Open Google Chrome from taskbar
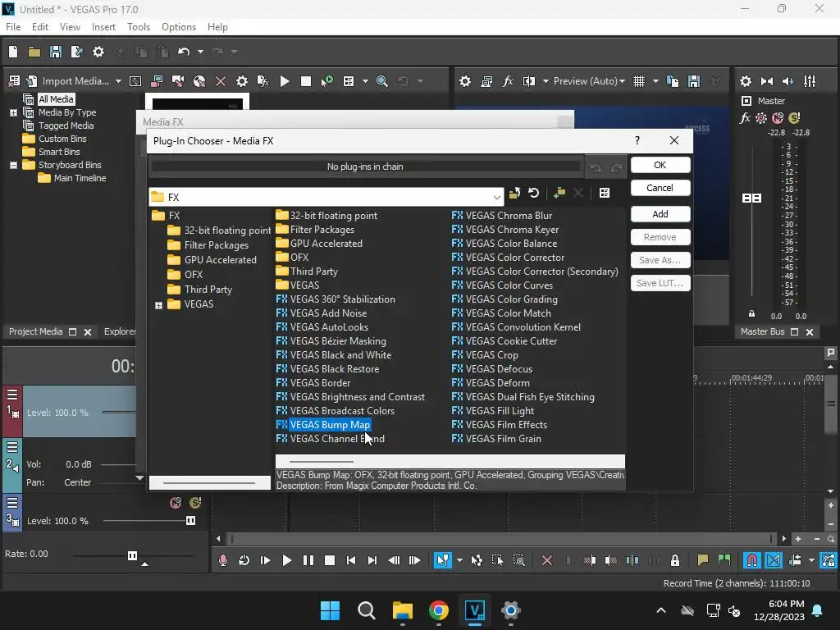Screen dimensions: 840x630 point(438,610)
